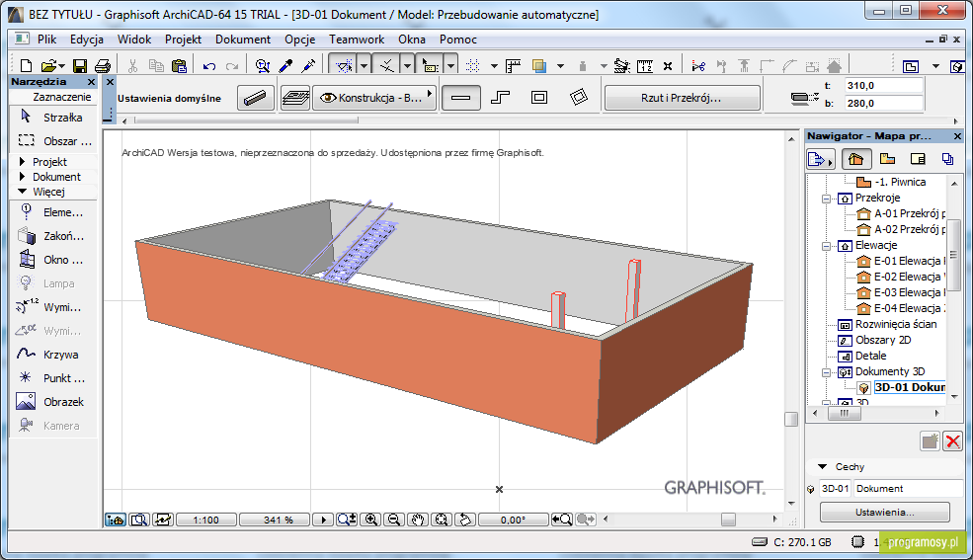Save project with floppy disk icon
Screen dimensions: 973x560
point(80,66)
